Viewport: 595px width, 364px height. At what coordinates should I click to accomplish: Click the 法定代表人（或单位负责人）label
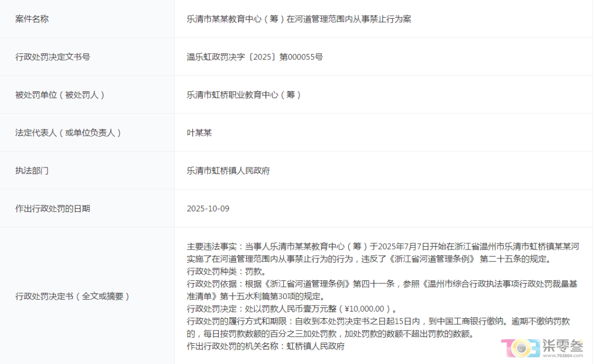[68, 133]
